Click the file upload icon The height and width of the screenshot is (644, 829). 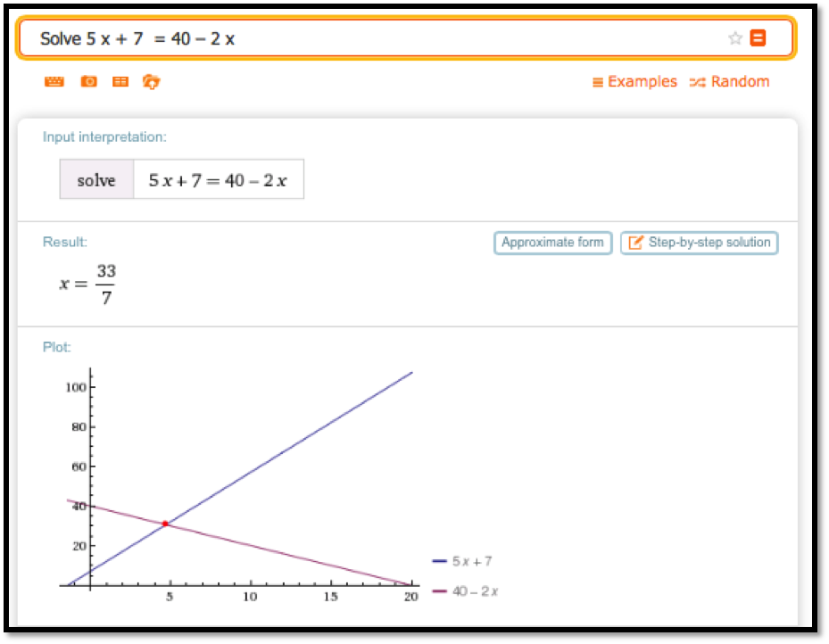(x=151, y=82)
